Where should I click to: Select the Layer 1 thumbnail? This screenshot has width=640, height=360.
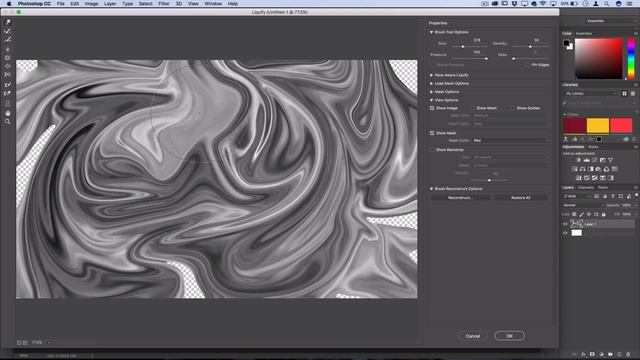tap(576, 224)
